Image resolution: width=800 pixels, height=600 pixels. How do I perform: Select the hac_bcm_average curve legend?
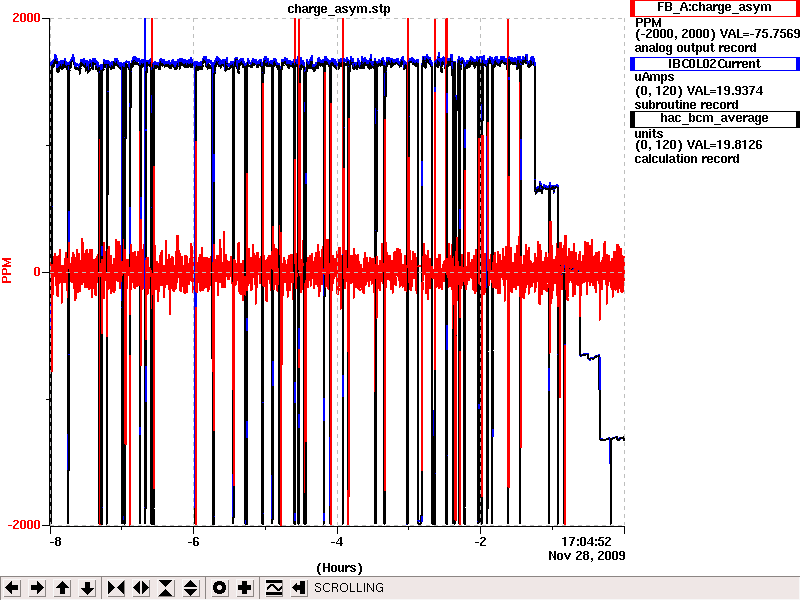[x=714, y=118]
